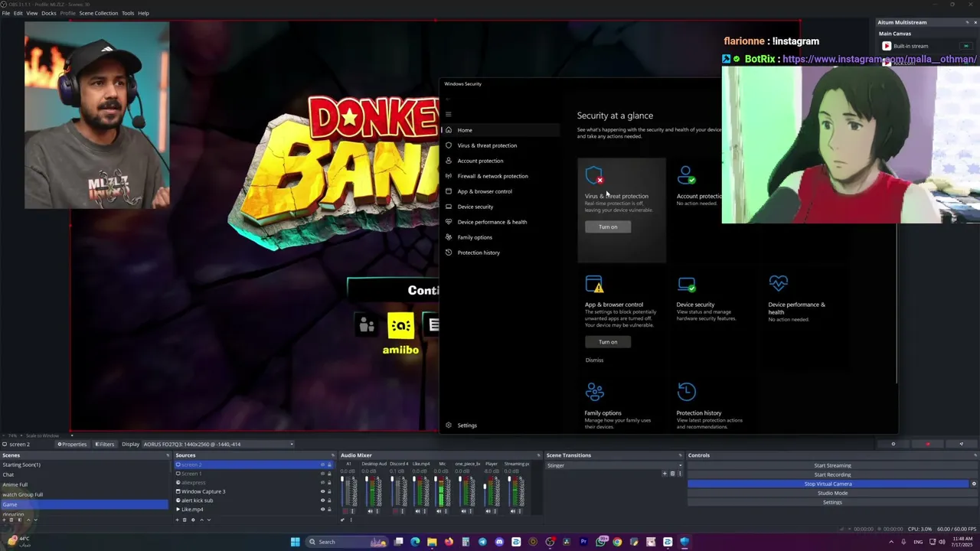Open the Tools menu in OBS
This screenshot has height=551, width=980.
[x=128, y=13]
